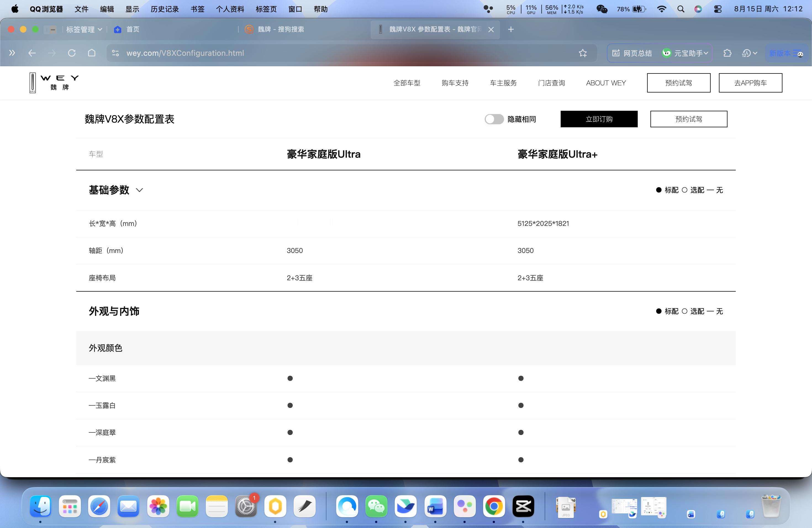Go back with the browser back arrow

click(x=32, y=53)
